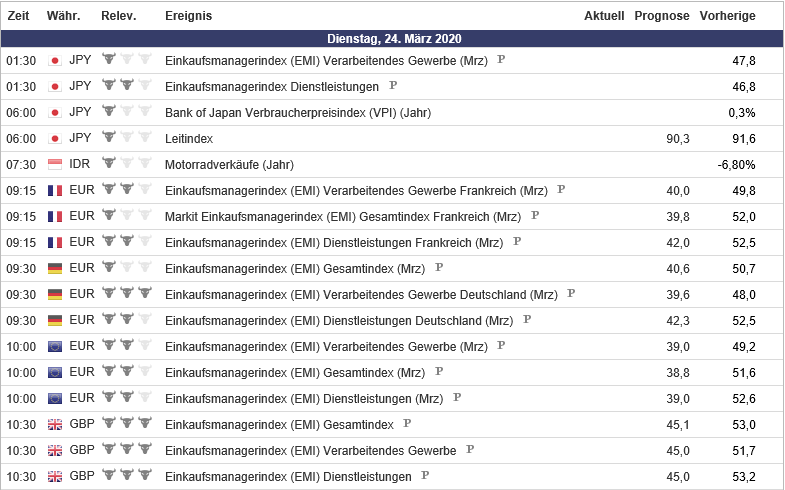Click the Germany flag in the Dienstleistungen Deutschland row
This screenshot has height=490, width=785.
pyautogui.click(x=55, y=320)
